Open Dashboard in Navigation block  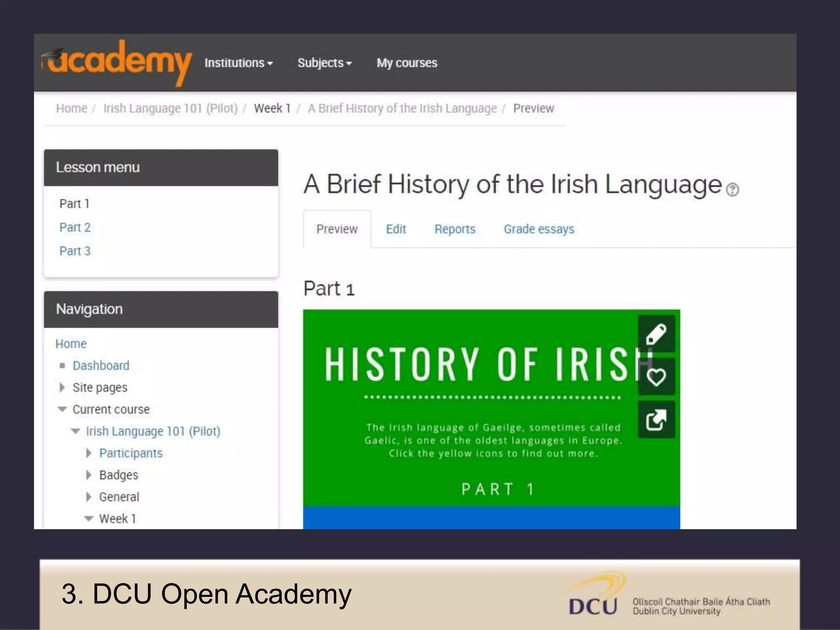pos(101,365)
